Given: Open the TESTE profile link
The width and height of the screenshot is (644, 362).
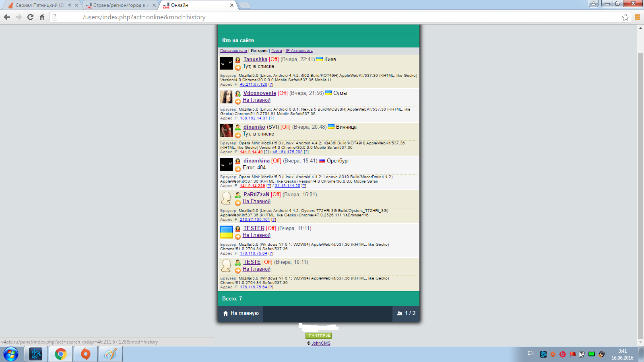Looking at the screenshot, I should click(252, 262).
